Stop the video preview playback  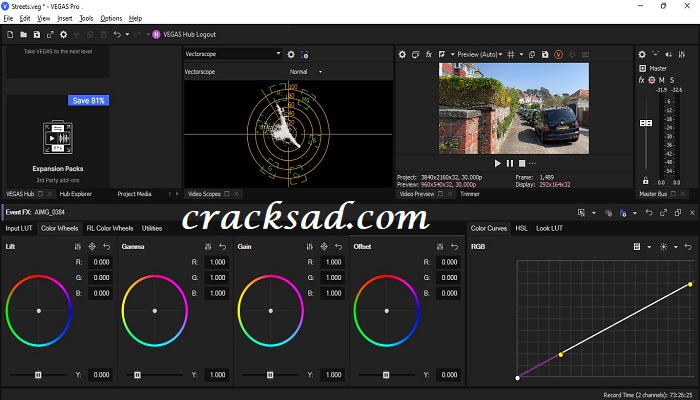pyautogui.click(x=522, y=163)
